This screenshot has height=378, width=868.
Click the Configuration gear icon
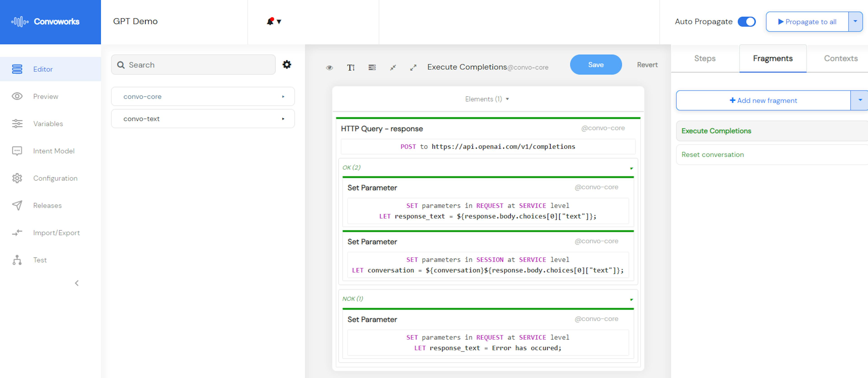pos(17,178)
